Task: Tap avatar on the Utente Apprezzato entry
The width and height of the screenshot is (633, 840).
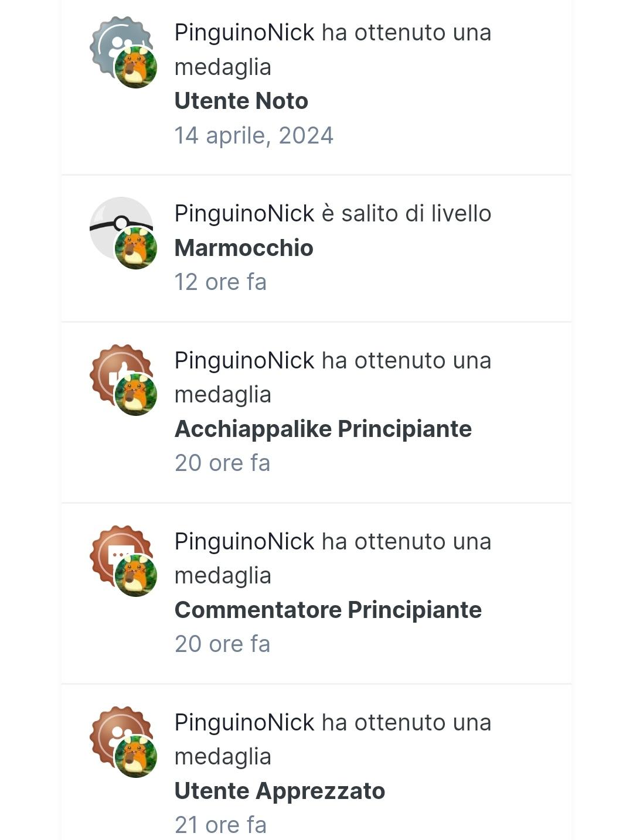Action: point(136,756)
